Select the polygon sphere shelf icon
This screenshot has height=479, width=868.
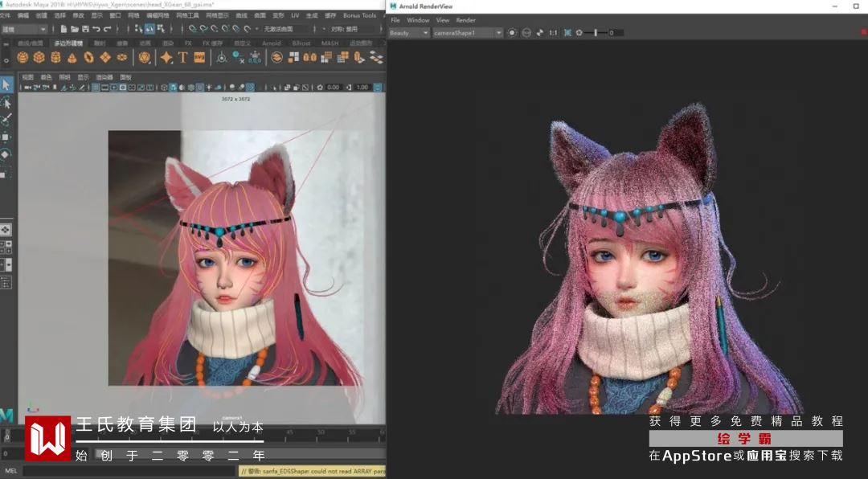click(23, 57)
